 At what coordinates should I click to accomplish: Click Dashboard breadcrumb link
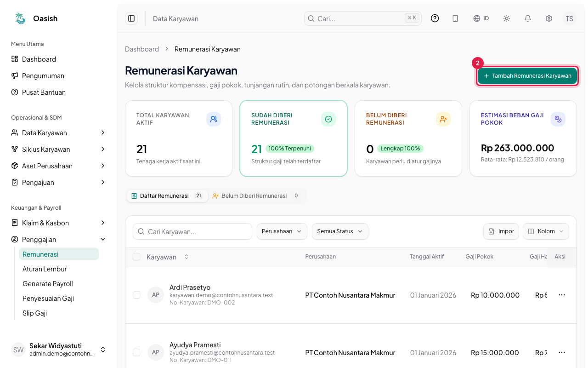142,49
